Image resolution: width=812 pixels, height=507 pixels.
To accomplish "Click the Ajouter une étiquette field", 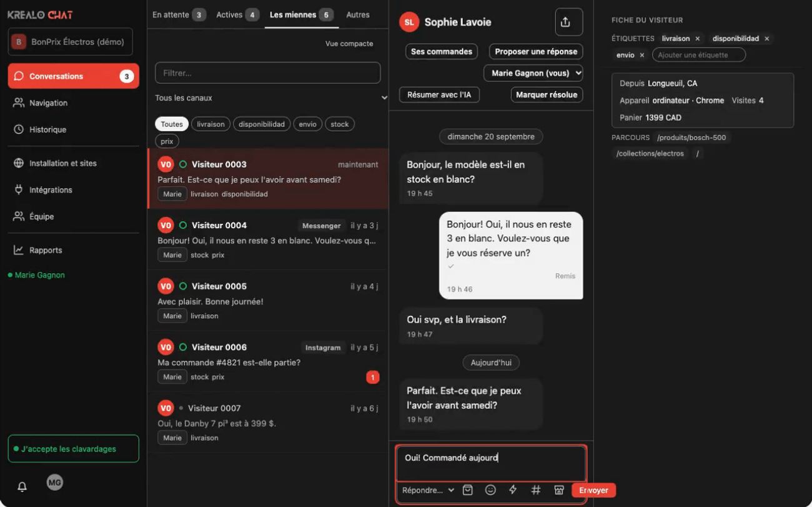I will point(699,55).
